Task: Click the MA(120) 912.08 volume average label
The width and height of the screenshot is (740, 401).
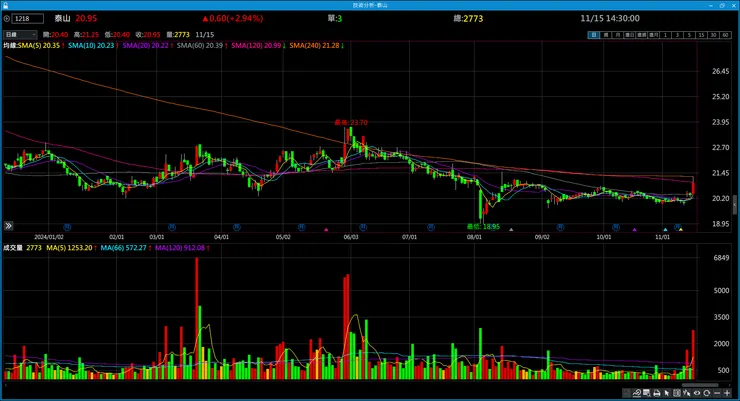Action: pyautogui.click(x=182, y=248)
